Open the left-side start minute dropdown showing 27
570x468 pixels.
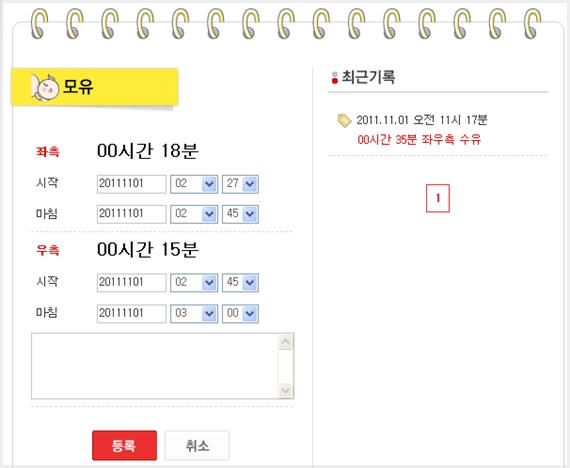click(240, 184)
